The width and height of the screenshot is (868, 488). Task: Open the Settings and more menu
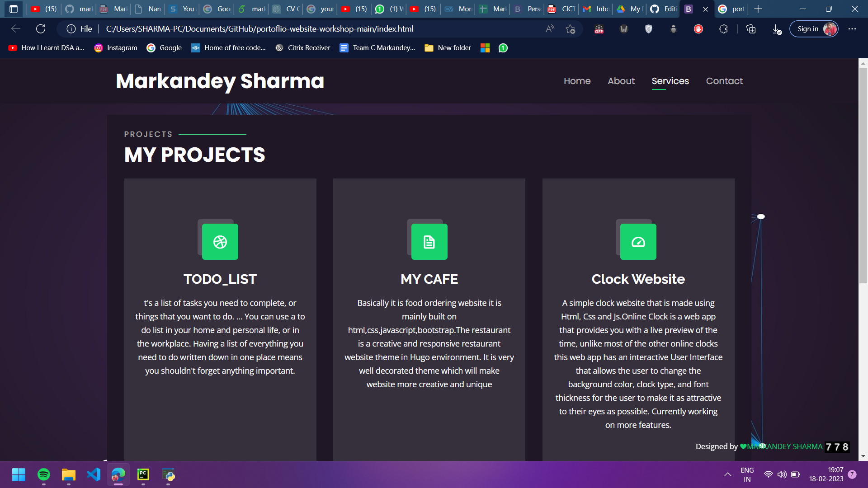(x=853, y=28)
